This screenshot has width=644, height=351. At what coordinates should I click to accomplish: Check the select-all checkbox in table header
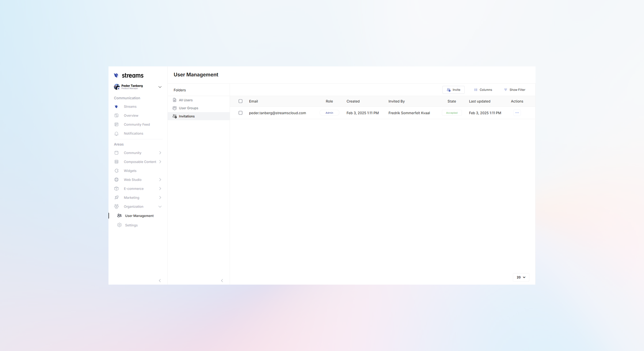241,101
